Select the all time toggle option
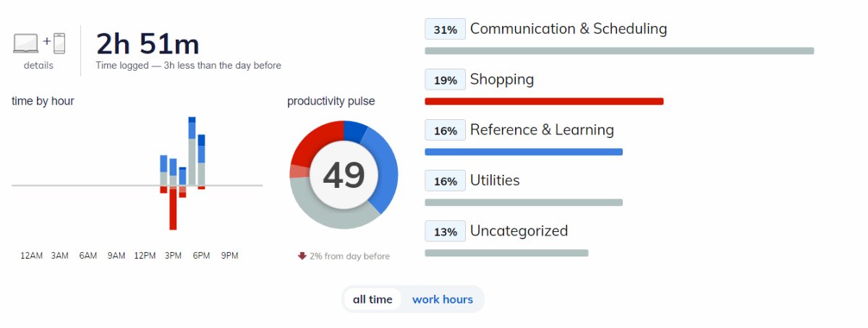Image resolution: width=868 pixels, height=328 pixels. [x=373, y=299]
